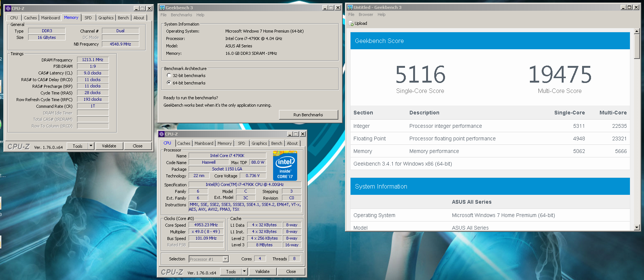Image resolution: width=644 pixels, height=280 pixels.
Task: Click the scroll up arrow in the Geekbench results
Action: [637, 31]
